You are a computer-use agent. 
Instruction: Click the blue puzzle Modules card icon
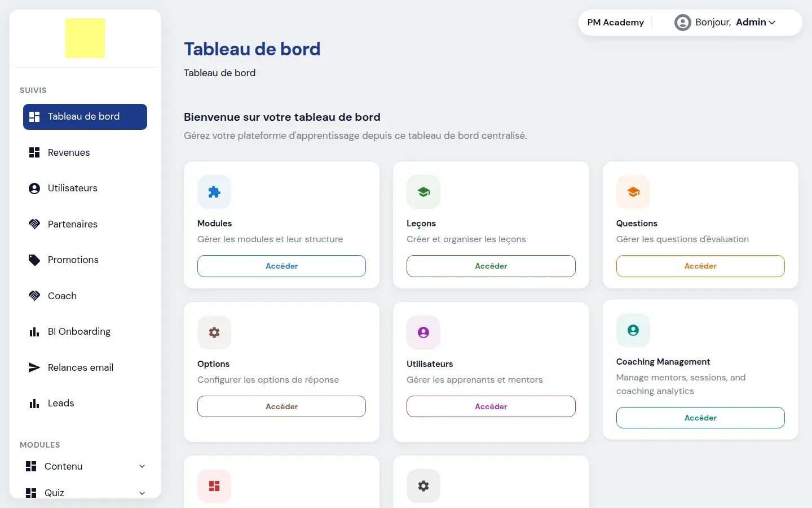tap(214, 192)
